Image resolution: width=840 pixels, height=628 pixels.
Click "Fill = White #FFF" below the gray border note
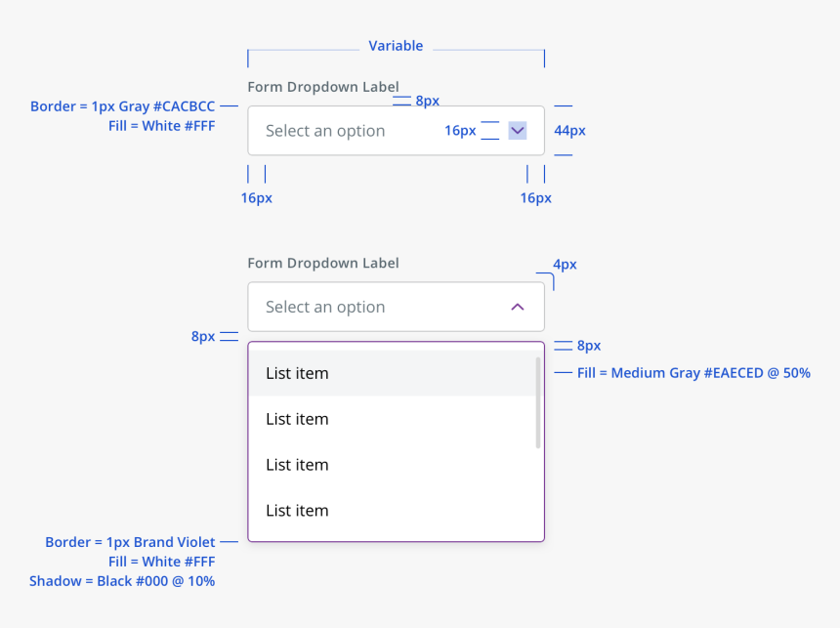click(x=161, y=126)
